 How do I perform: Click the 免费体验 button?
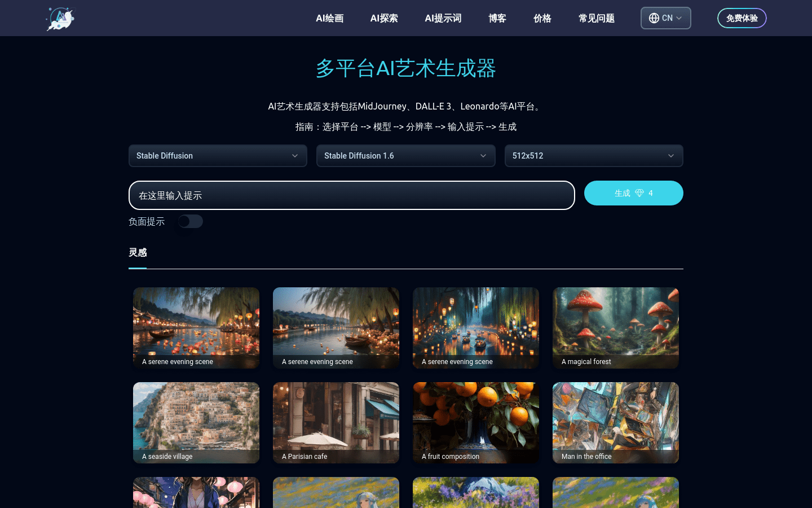coord(742,18)
